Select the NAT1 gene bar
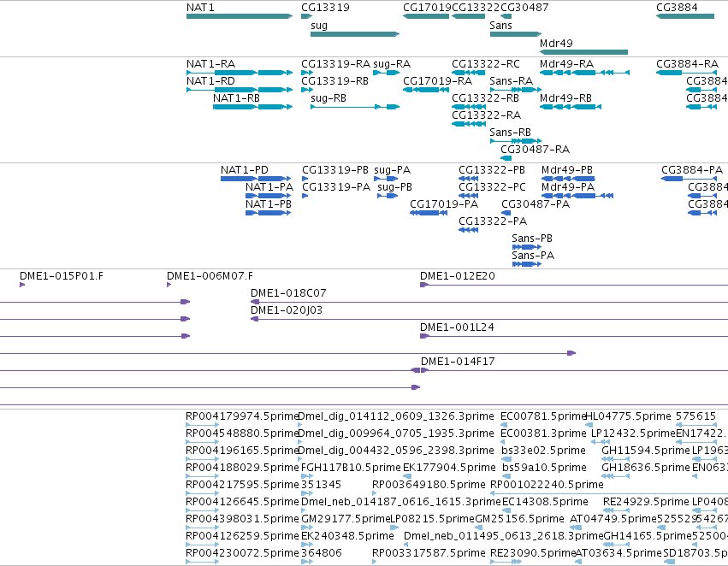This screenshot has height=566, width=728. tap(240, 16)
